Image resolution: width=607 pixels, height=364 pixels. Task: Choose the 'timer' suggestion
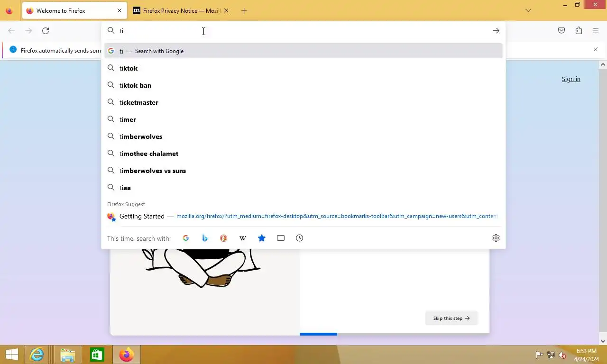[303, 119]
